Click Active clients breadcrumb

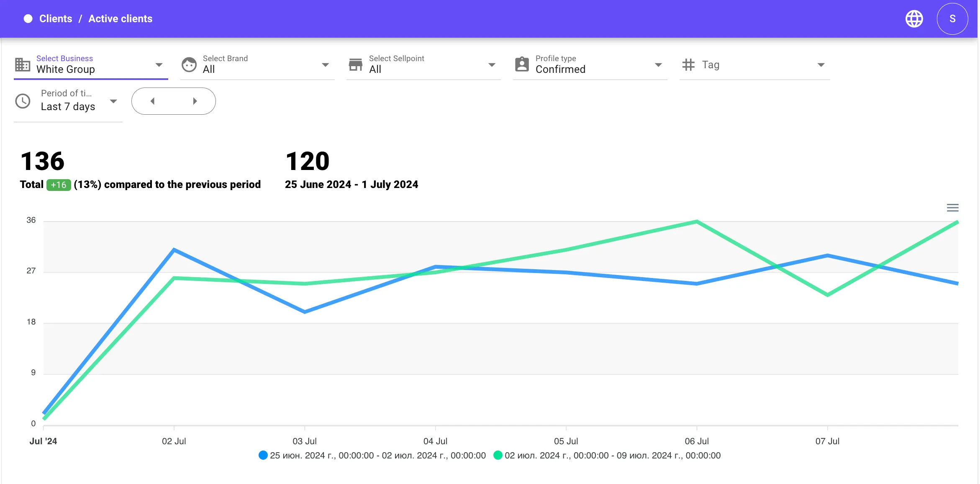tap(121, 19)
